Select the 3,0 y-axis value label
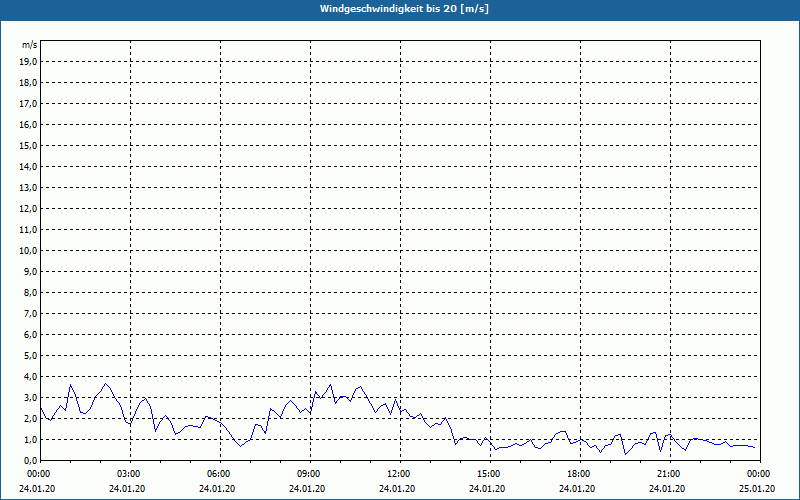 (x=30, y=397)
